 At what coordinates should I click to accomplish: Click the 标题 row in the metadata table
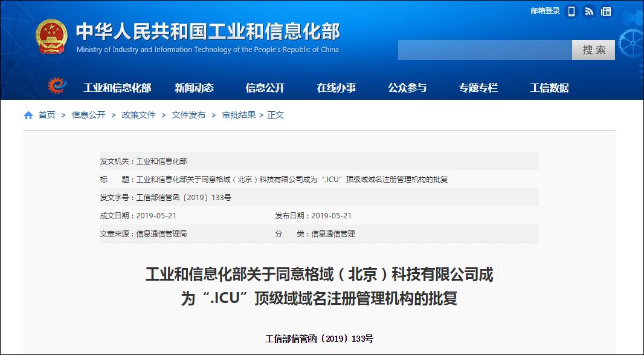319,180
